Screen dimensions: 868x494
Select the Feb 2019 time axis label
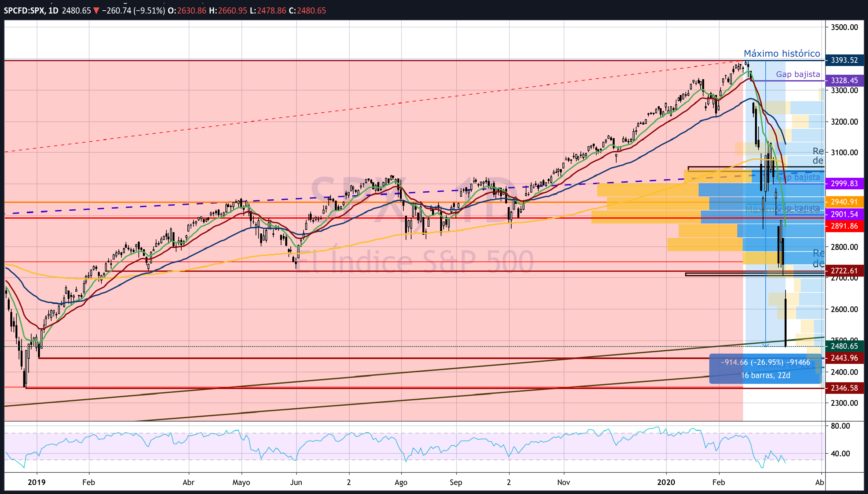pyautogui.click(x=89, y=482)
